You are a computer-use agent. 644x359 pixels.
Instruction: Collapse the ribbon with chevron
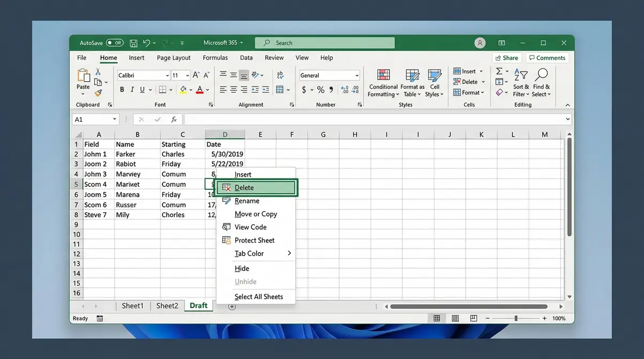pos(568,105)
